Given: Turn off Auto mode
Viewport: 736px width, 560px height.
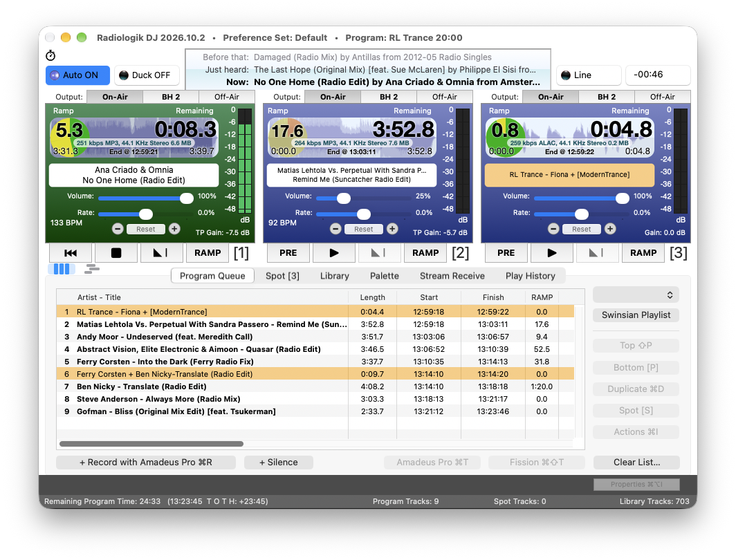Looking at the screenshot, I should pos(77,75).
